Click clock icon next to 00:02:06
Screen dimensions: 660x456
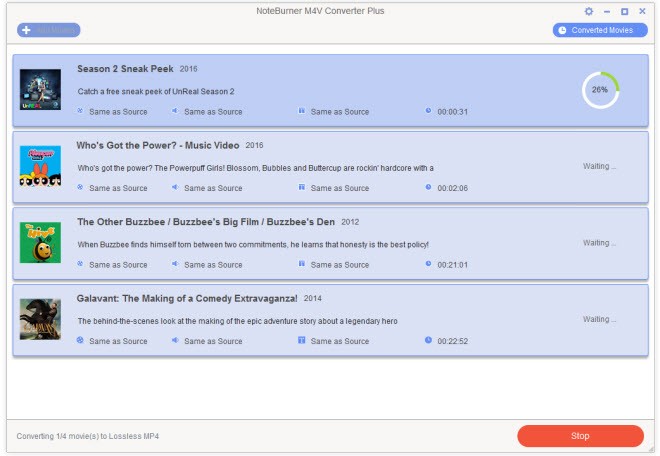click(428, 187)
